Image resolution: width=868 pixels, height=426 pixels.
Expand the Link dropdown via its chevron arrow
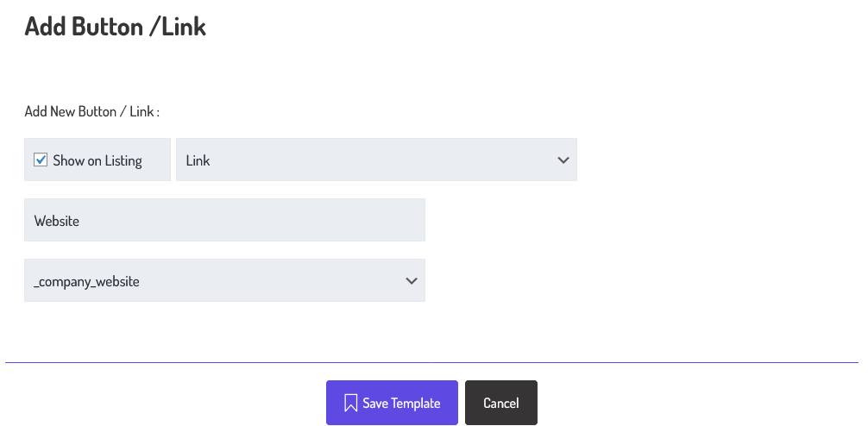tap(563, 160)
